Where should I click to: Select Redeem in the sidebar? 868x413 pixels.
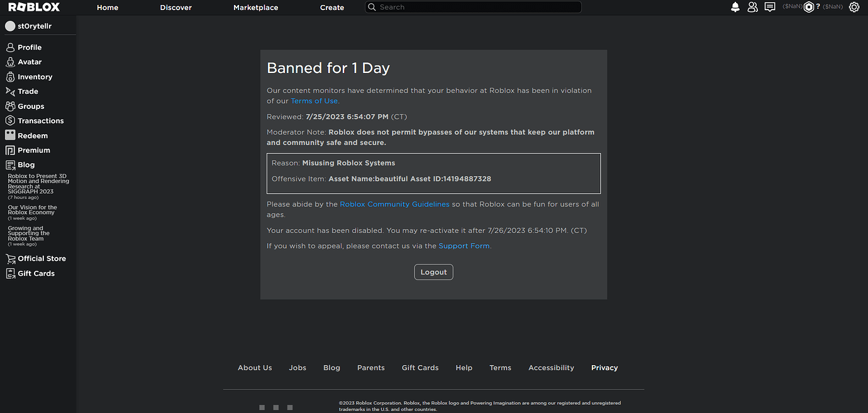click(x=33, y=135)
